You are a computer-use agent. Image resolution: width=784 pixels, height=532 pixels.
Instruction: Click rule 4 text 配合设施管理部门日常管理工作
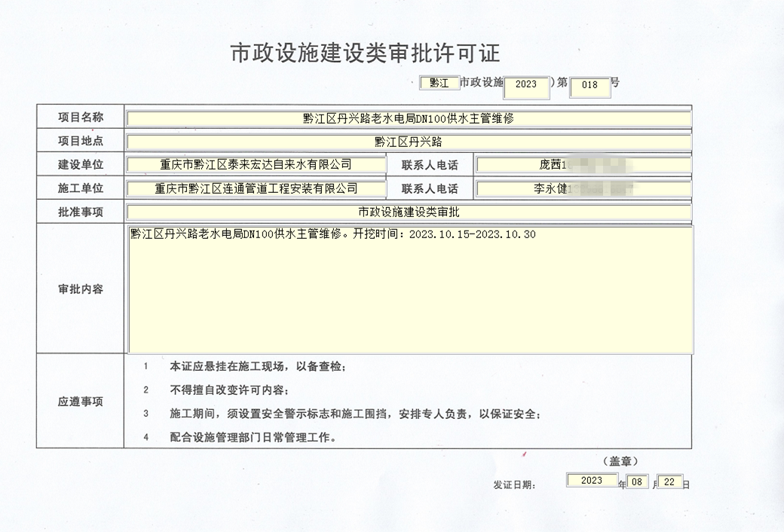253,438
